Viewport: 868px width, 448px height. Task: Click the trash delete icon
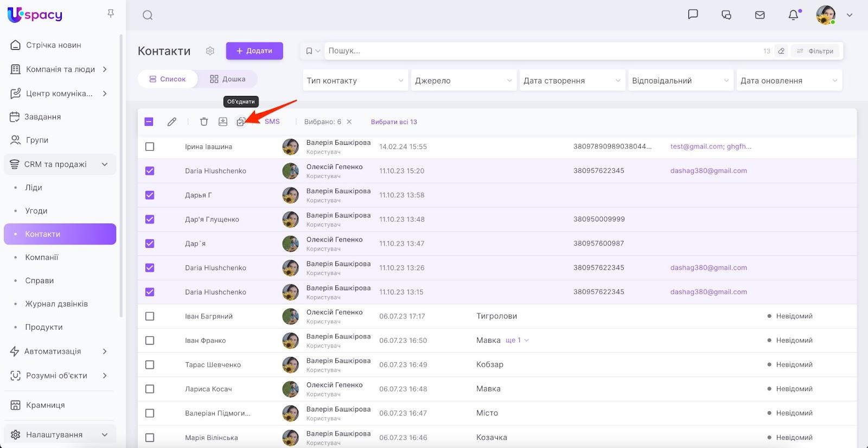pos(204,122)
